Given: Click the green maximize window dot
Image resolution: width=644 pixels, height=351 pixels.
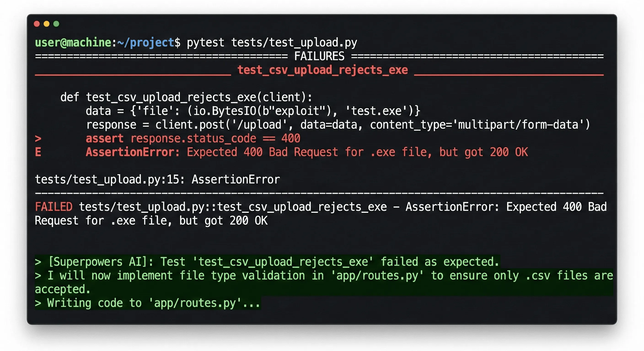Looking at the screenshot, I should [x=56, y=24].
